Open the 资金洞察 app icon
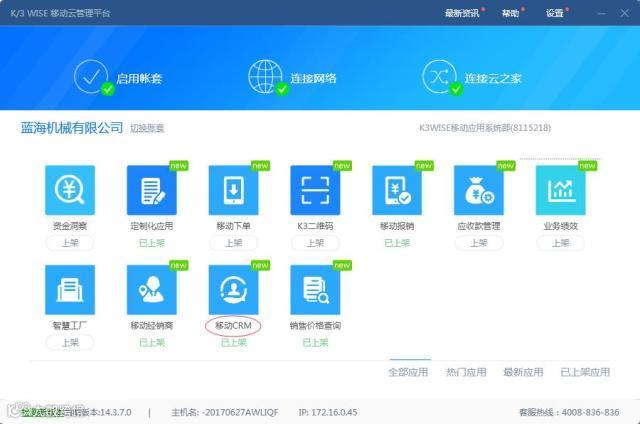Image resolution: width=640 pixels, height=424 pixels. [70, 190]
